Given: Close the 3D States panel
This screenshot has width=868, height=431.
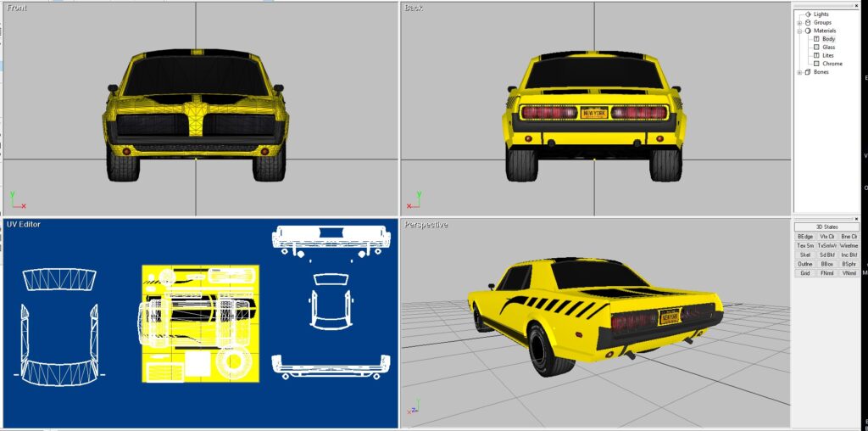Looking at the screenshot, I should (856, 219).
